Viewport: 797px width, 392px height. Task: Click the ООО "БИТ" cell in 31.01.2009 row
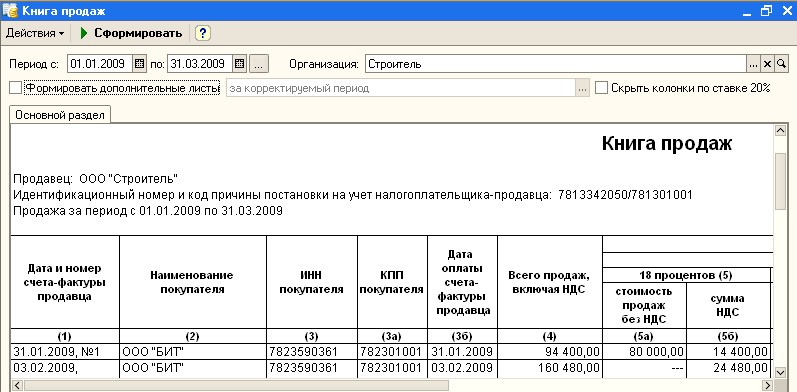tap(193, 351)
